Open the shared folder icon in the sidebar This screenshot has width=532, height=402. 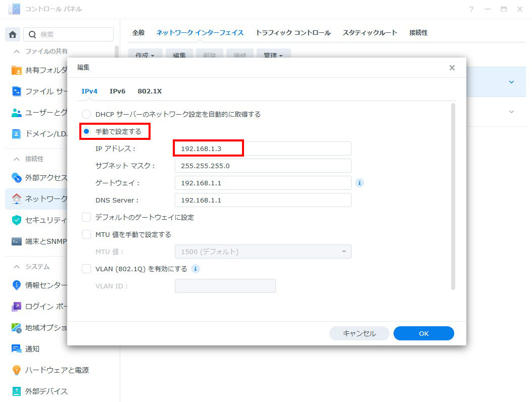[17, 70]
